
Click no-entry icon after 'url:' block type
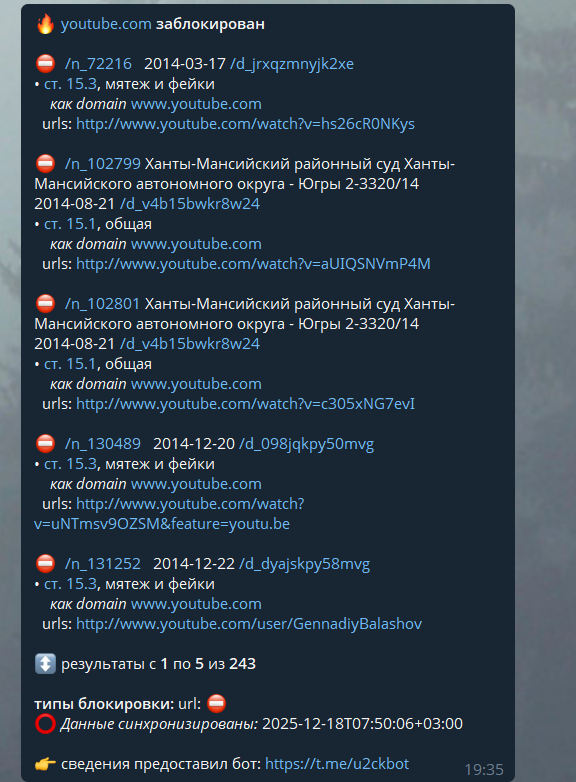pyautogui.click(x=216, y=704)
